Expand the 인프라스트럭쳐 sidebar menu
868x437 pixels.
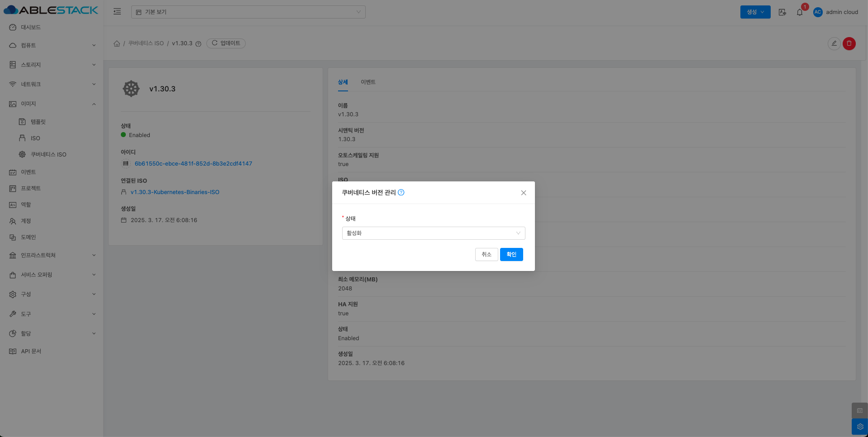(52, 255)
